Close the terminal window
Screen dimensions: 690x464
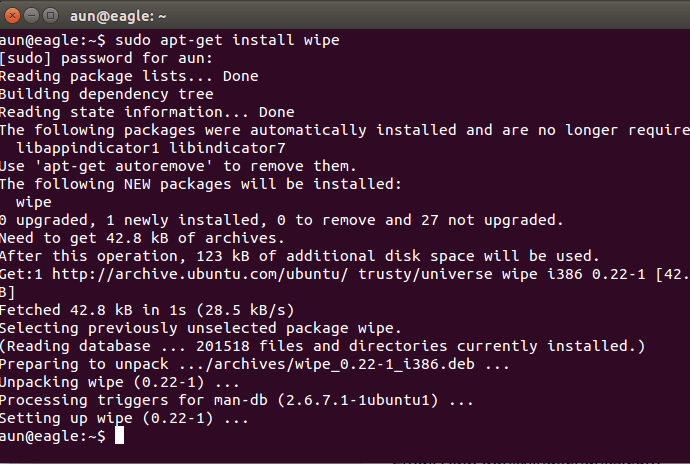[12, 15]
